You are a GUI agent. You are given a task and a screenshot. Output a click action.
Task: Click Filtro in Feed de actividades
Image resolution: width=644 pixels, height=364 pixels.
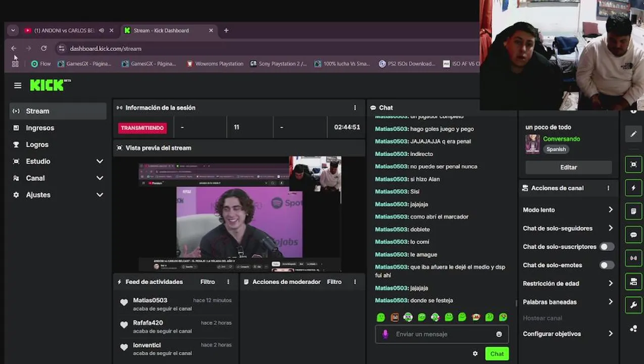[x=208, y=282]
